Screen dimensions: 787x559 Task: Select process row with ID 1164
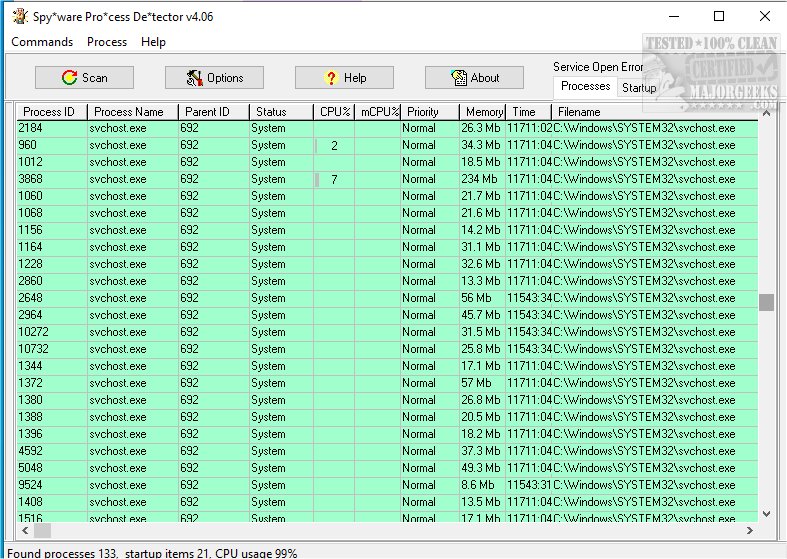click(387, 247)
